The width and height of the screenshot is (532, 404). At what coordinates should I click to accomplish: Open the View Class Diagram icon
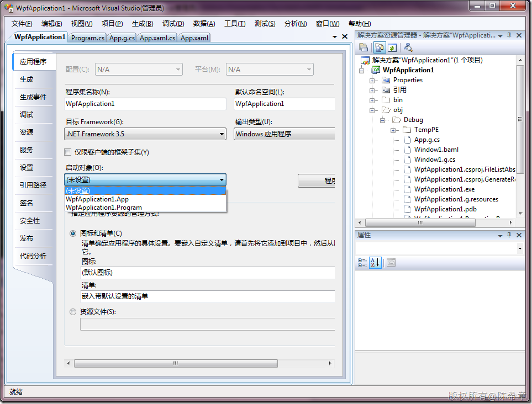(407, 49)
